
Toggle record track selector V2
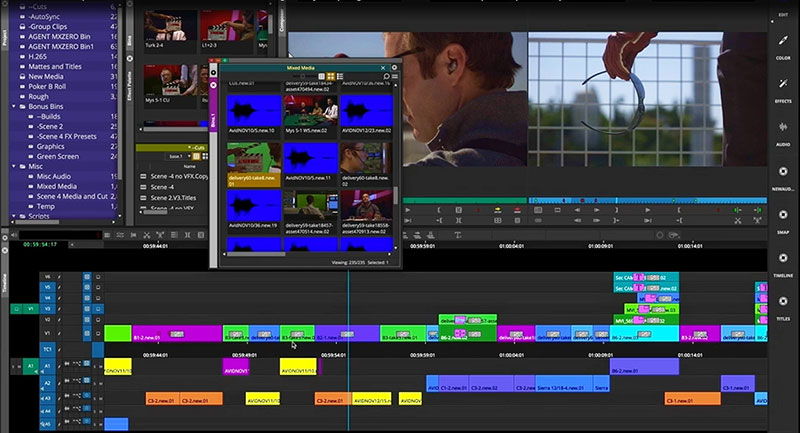click(47, 320)
